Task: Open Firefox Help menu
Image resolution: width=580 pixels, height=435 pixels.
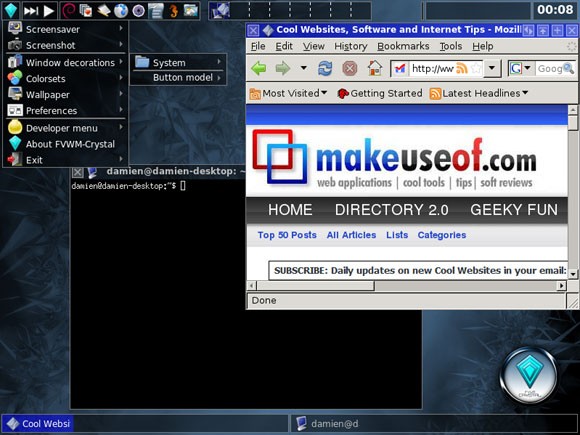Action: [x=483, y=46]
